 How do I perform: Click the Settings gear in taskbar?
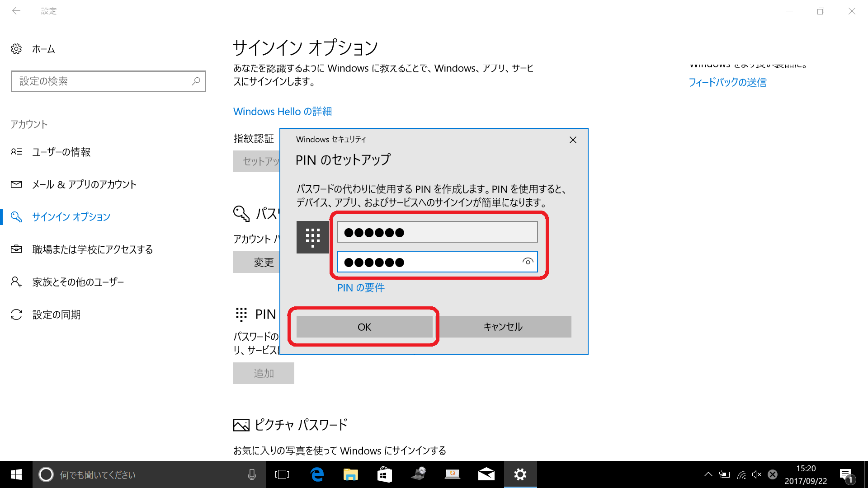point(520,474)
